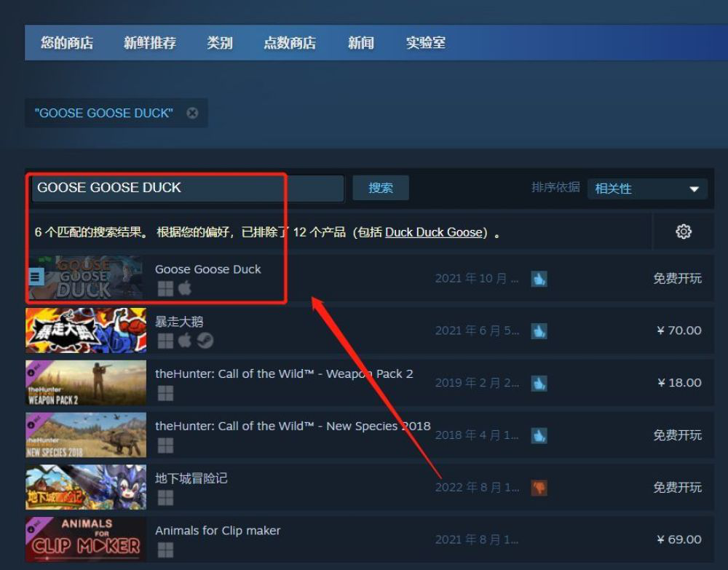Click release date 2021 年 6 月 5
728x570 pixels.
pyautogui.click(x=477, y=331)
